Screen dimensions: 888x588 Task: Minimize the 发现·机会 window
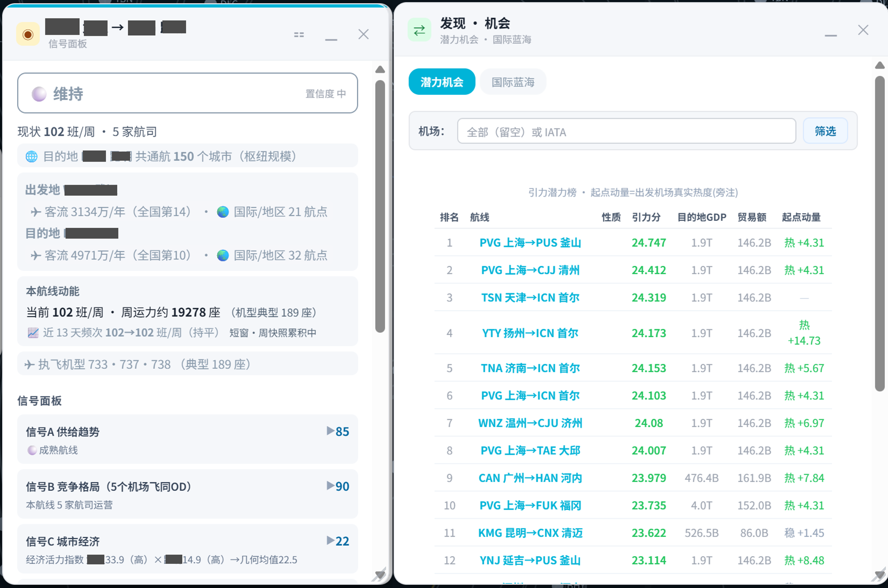pos(830,35)
